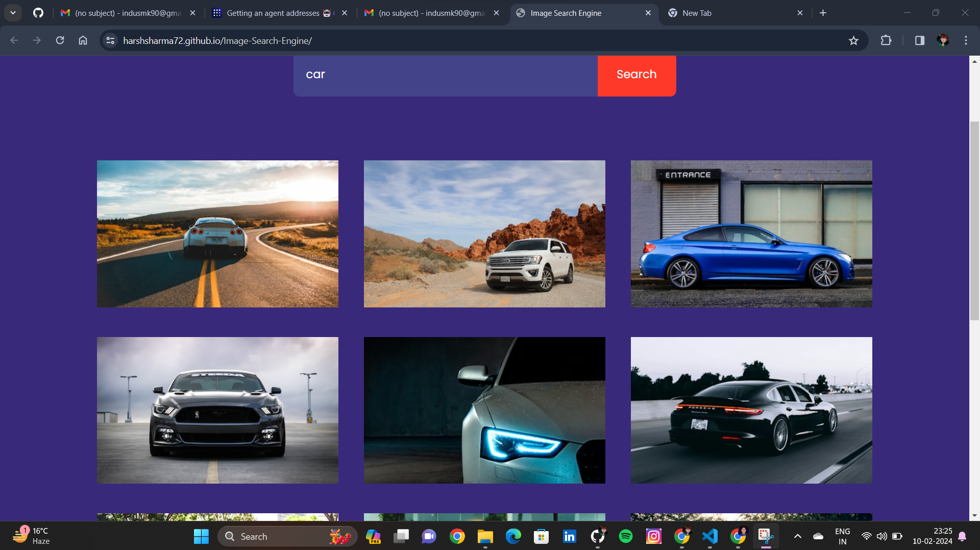Open Wi-Fi network settings in tray
This screenshot has width=980, height=550.
pyautogui.click(x=866, y=536)
